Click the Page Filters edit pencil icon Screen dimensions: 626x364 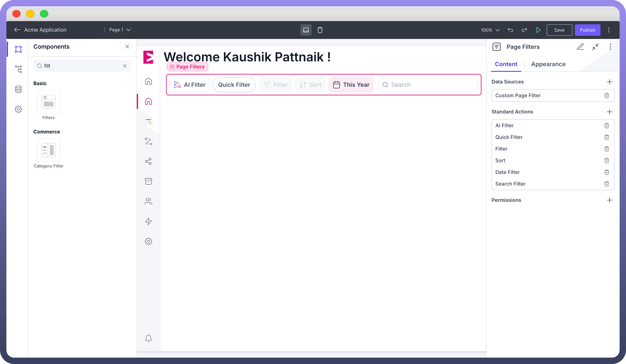click(580, 47)
